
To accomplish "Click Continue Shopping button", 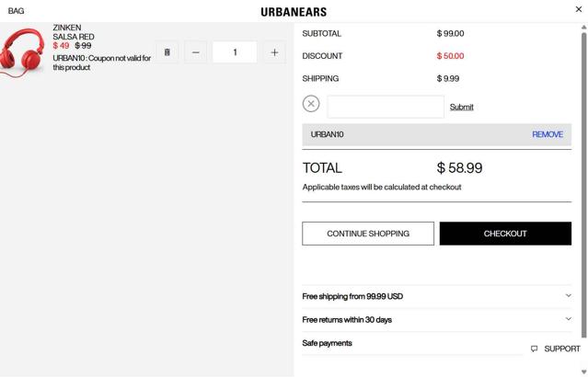I will [368, 234].
